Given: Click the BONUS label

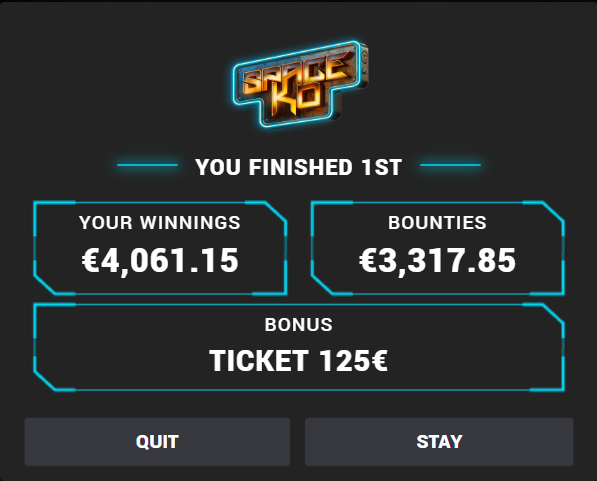Looking at the screenshot, I should 298,324.
